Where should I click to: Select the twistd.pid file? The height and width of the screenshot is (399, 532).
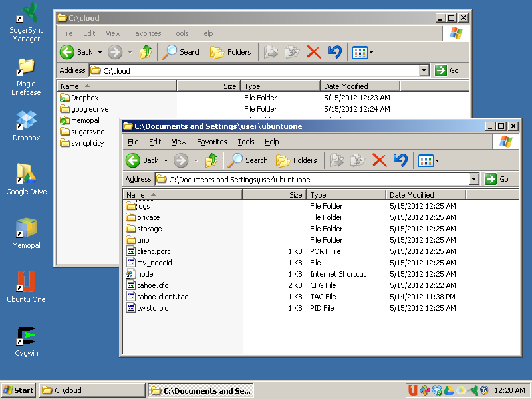[x=148, y=308]
